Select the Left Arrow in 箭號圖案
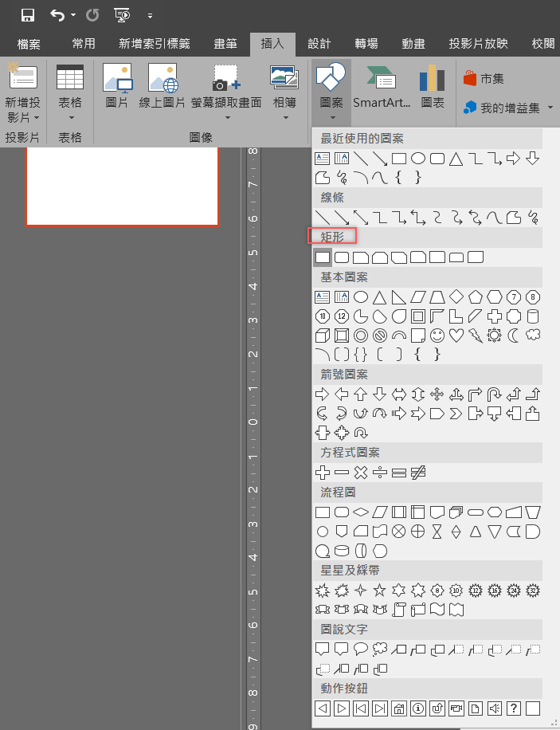Viewport: 560px width, 730px height. pyautogui.click(x=342, y=394)
